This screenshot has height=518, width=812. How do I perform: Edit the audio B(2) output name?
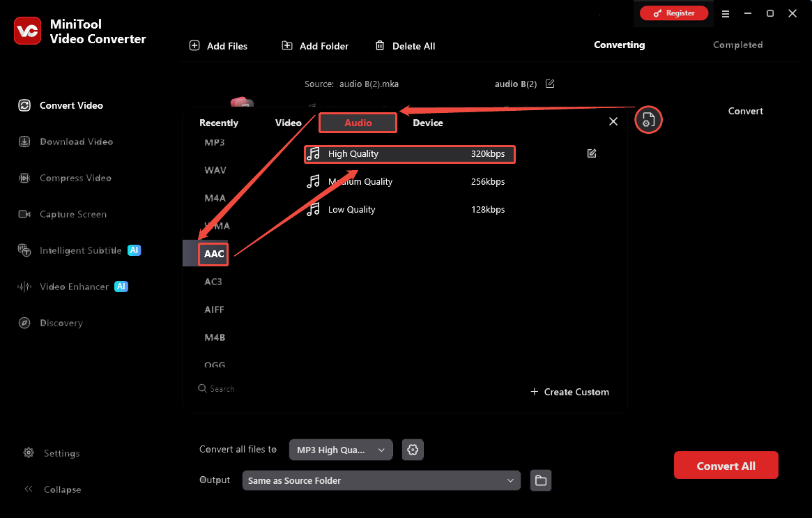[x=550, y=84]
